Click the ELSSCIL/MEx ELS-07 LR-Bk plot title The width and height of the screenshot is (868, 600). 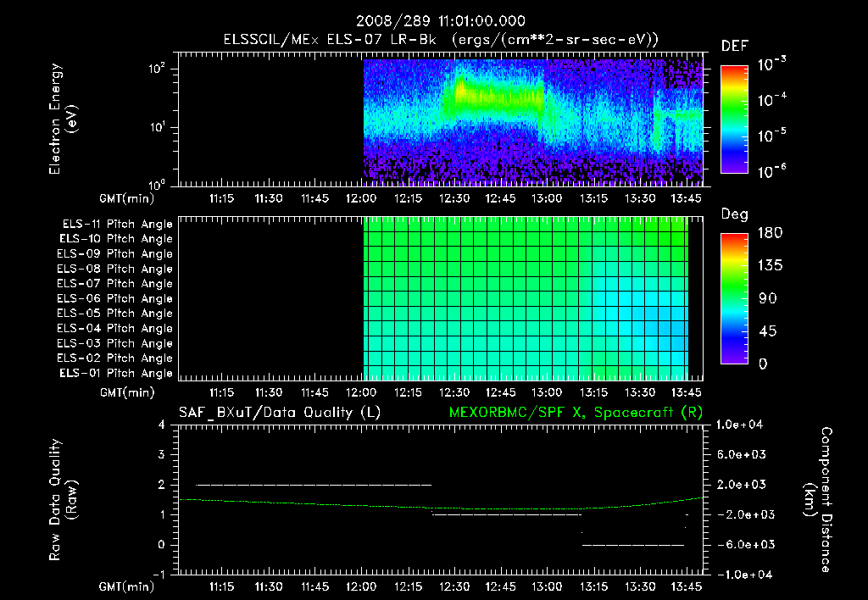(x=441, y=40)
